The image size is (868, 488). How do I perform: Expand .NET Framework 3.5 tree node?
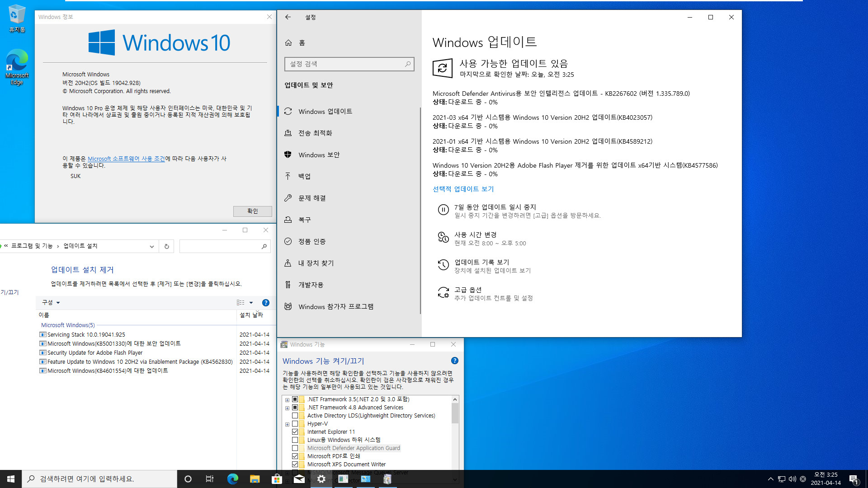point(287,400)
